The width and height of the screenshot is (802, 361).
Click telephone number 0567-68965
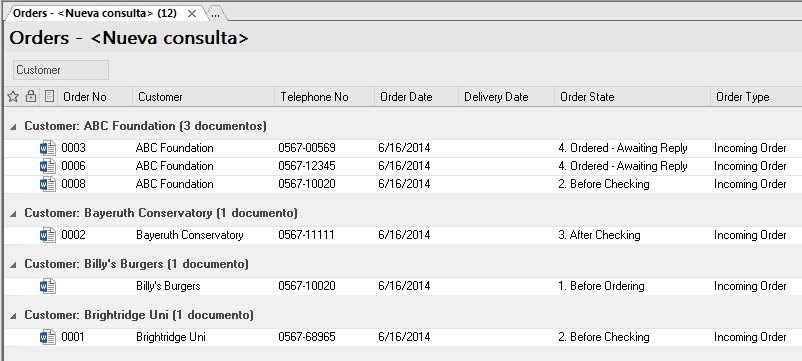(307, 337)
